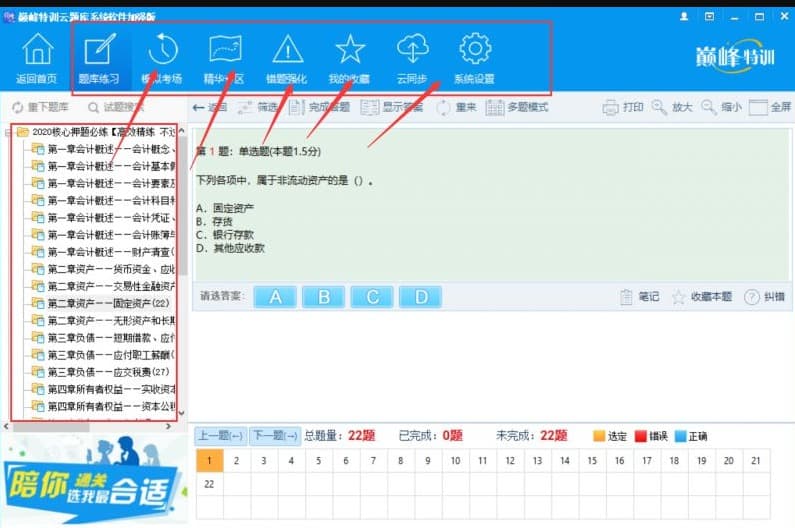This screenshot has height=528, width=795.
Task: Click the title bar skin/menu icon
Action: pos(709,16)
